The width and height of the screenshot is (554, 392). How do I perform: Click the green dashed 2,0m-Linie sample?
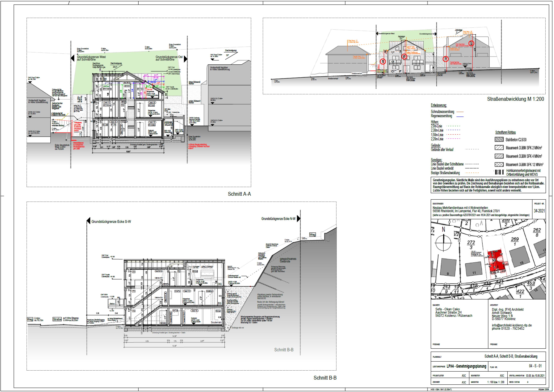tap(453, 126)
